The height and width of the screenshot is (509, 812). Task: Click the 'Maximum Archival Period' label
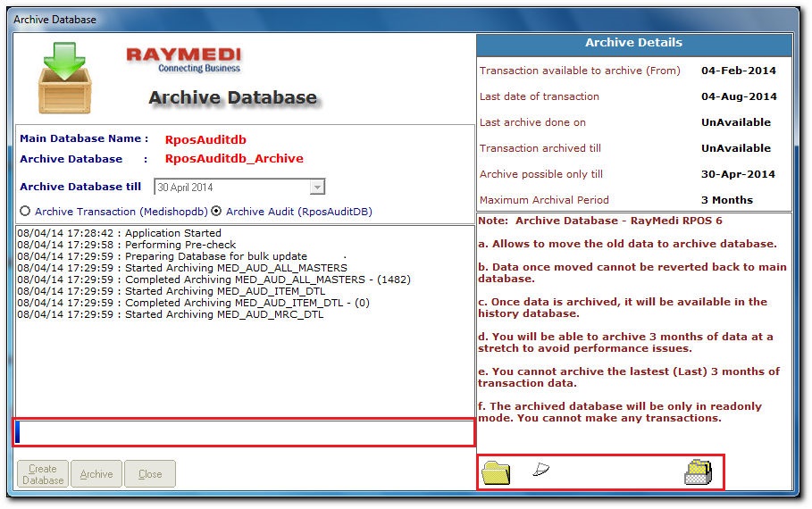pos(544,200)
